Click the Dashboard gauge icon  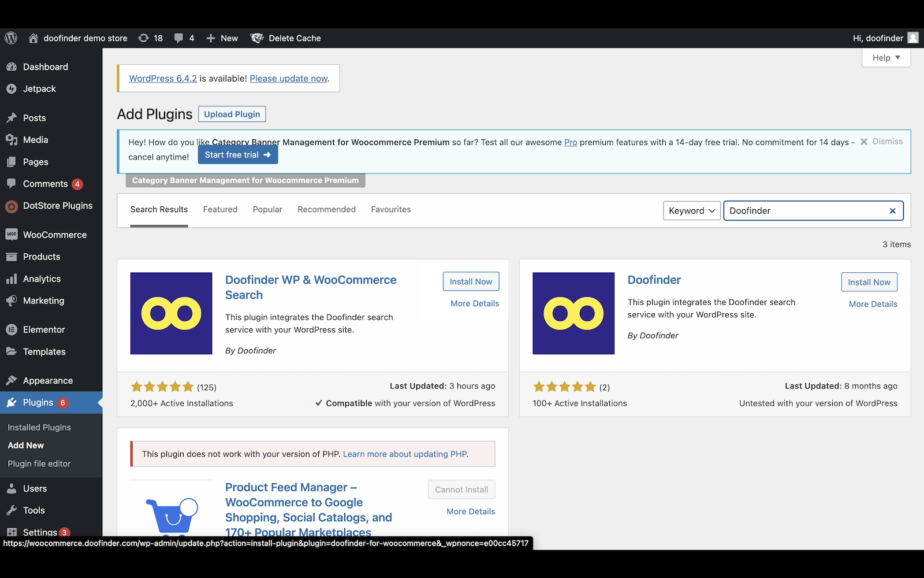click(x=12, y=67)
